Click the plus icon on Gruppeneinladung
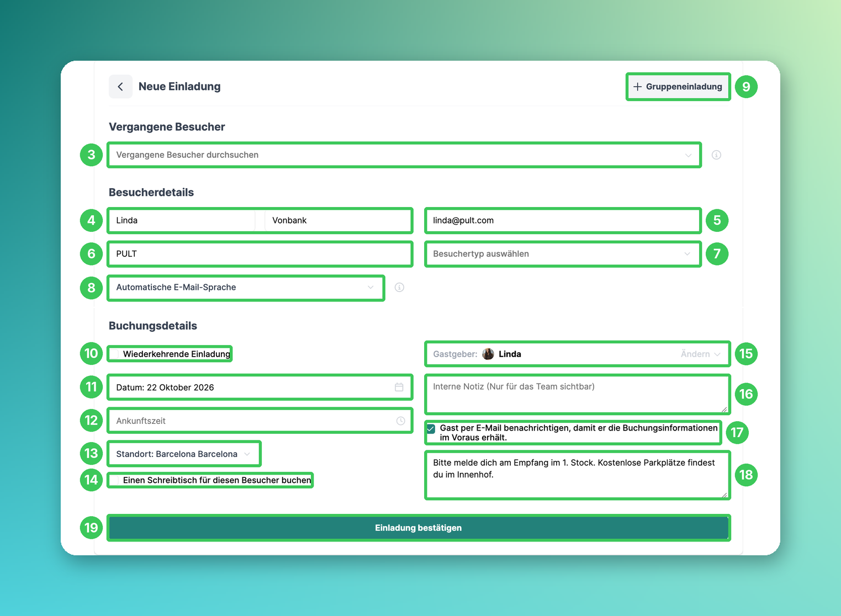Image resolution: width=841 pixels, height=616 pixels. coord(637,87)
